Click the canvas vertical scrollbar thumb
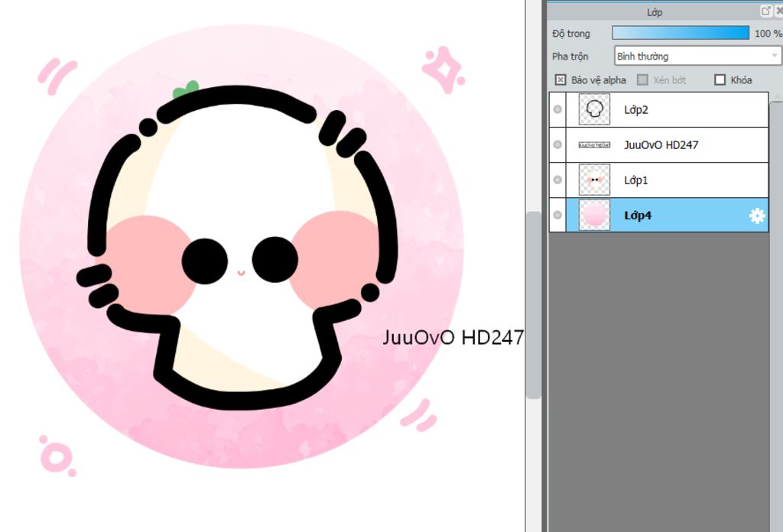 534,305
